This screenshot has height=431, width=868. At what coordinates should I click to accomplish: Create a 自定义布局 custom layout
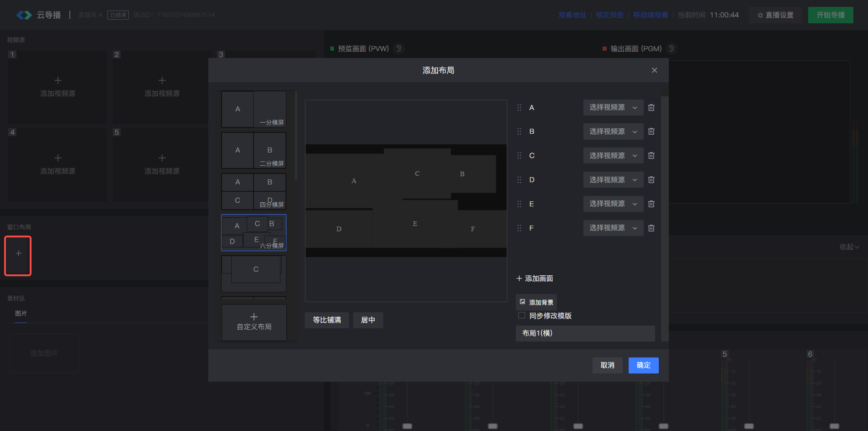tap(254, 322)
